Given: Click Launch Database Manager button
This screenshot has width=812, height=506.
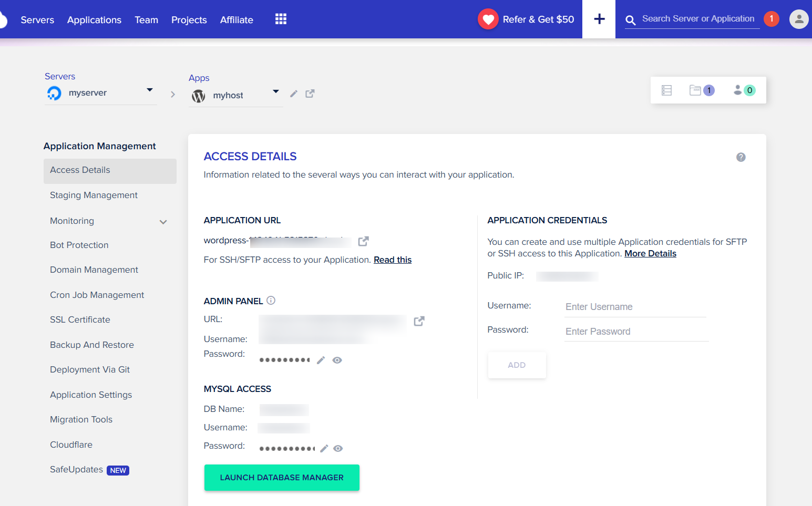Looking at the screenshot, I should tap(282, 478).
